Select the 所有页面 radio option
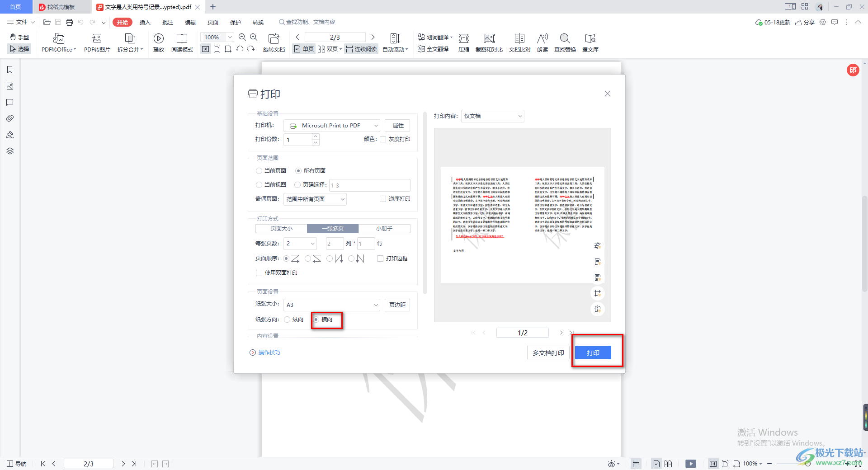The height and width of the screenshot is (470, 868). tap(298, 171)
